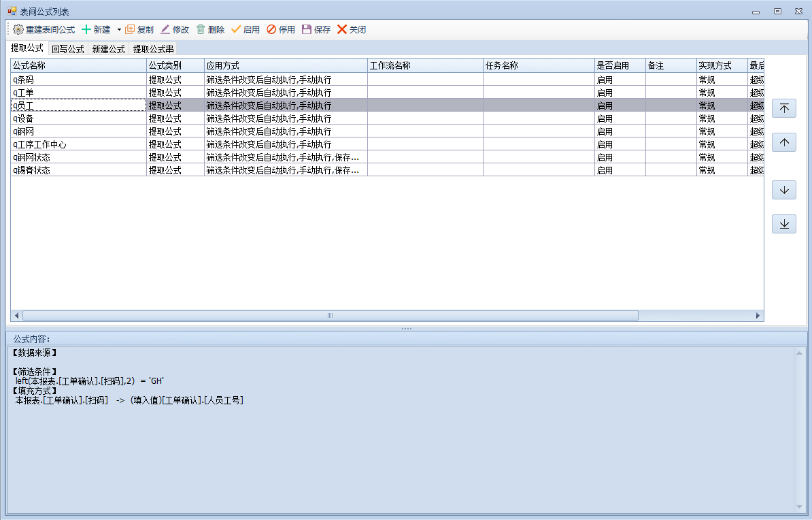
Task: Click the green plus New icon
Action: [x=86, y=30]
